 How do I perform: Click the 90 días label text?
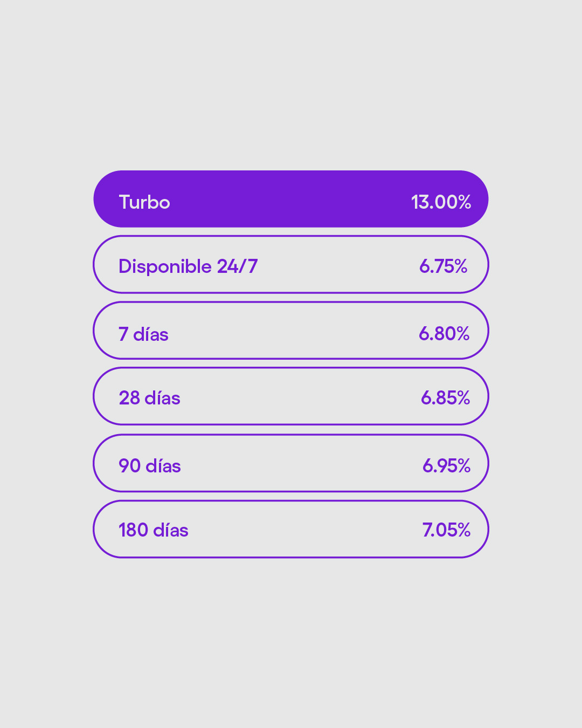click(150, 466)
